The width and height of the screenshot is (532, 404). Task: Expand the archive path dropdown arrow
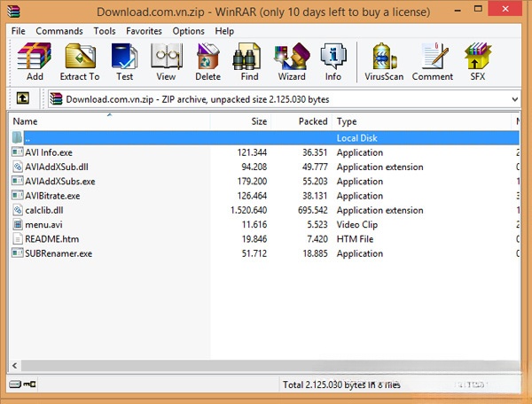pos(514,99)
